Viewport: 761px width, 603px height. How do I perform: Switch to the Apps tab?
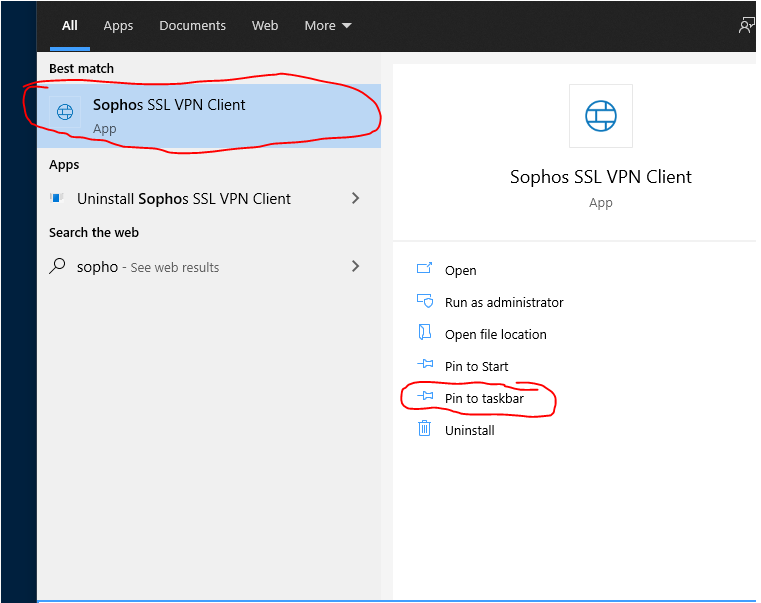coord(118,26)
